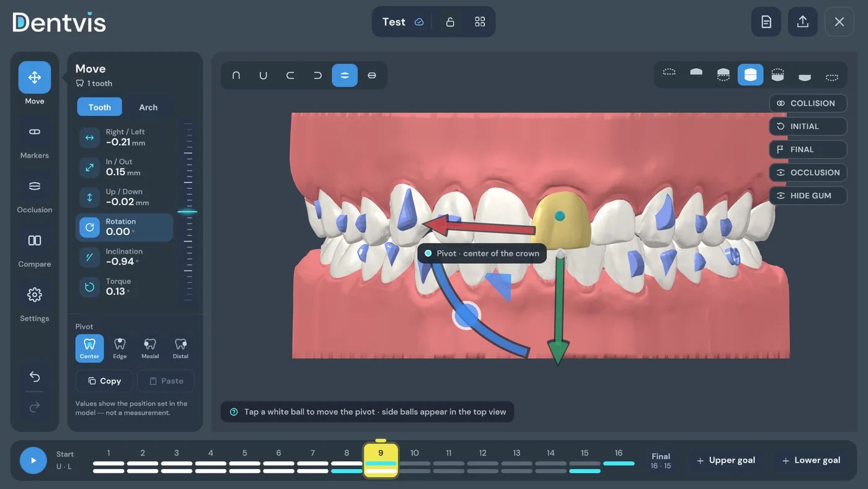This screenshot has height=489, width=868.
Task: Jump to timeline step 16
Action: point(619,460)
